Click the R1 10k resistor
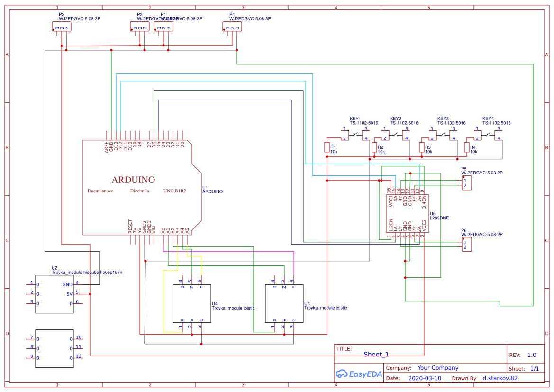 point(327,147)
